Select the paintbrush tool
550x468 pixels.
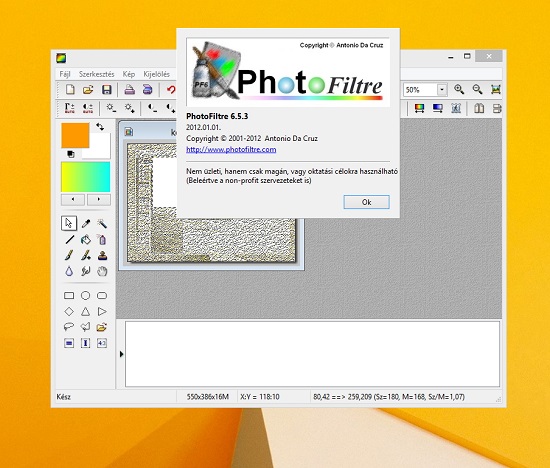(x=69, y=255)
